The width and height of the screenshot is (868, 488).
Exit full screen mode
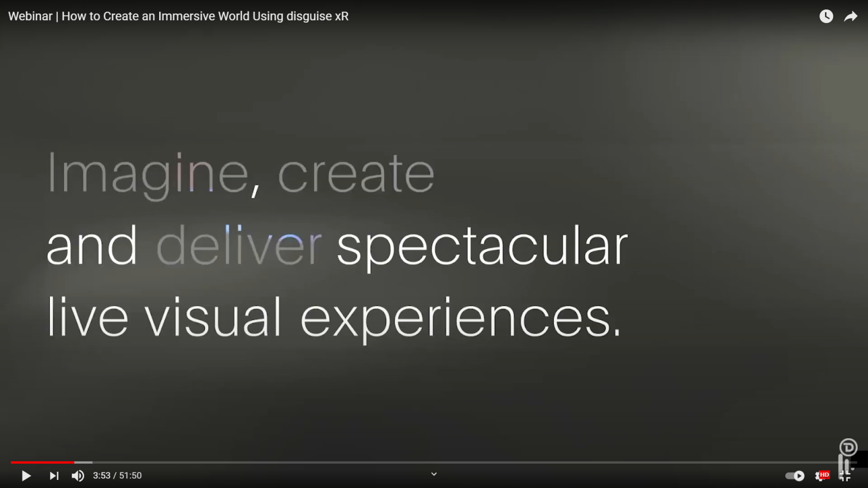845,476
